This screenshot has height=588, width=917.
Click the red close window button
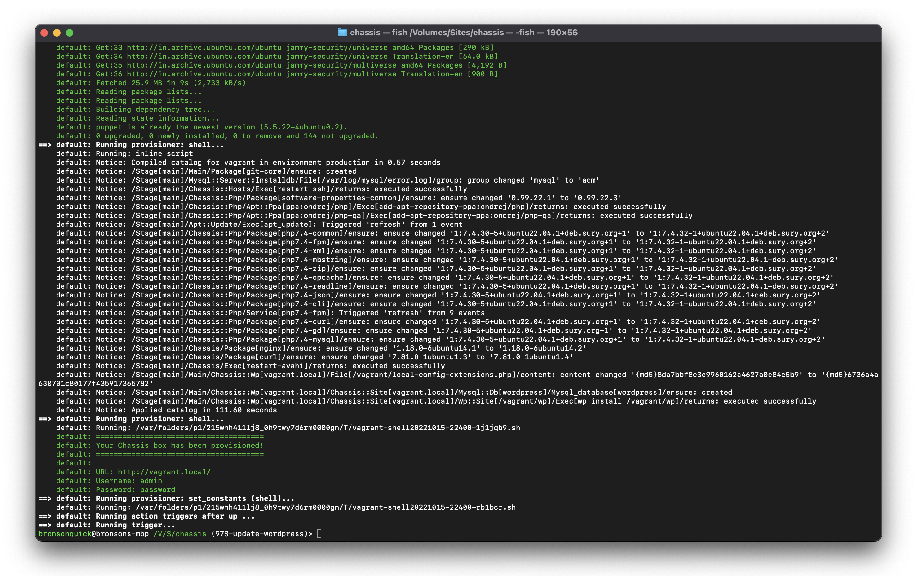45,33
